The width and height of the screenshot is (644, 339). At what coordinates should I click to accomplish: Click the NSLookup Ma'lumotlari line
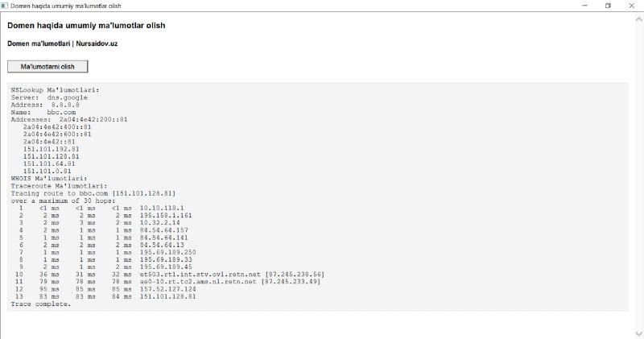coord(55,90)
